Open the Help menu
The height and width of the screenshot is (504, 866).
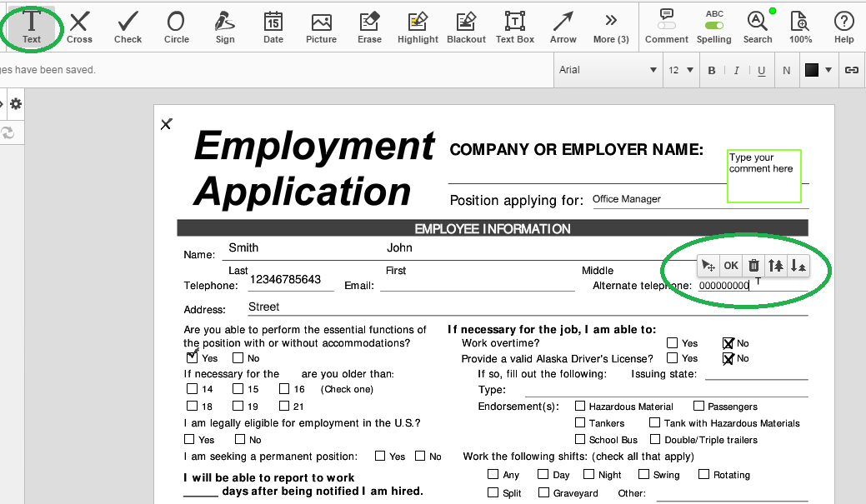click(843, 27)
